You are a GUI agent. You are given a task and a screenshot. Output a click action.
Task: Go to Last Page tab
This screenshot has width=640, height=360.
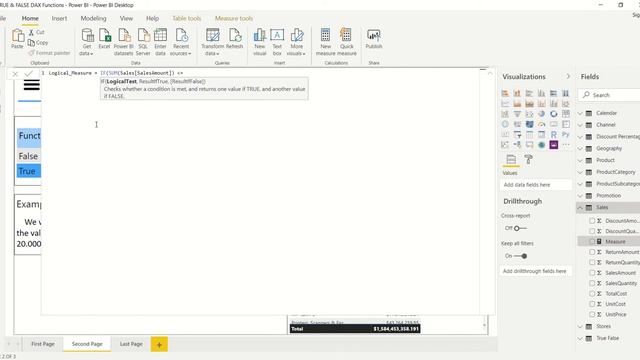(x=131, y=344)
